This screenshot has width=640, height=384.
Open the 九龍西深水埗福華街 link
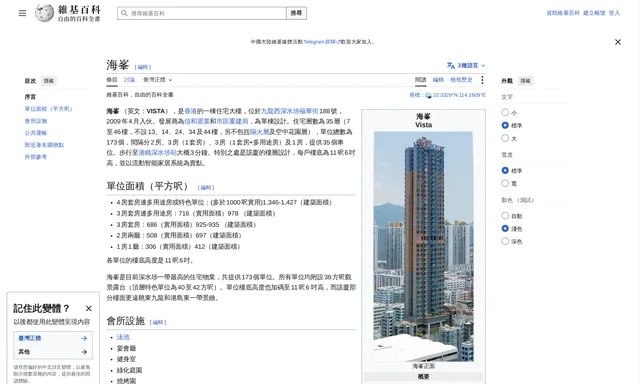pos(289,111)
